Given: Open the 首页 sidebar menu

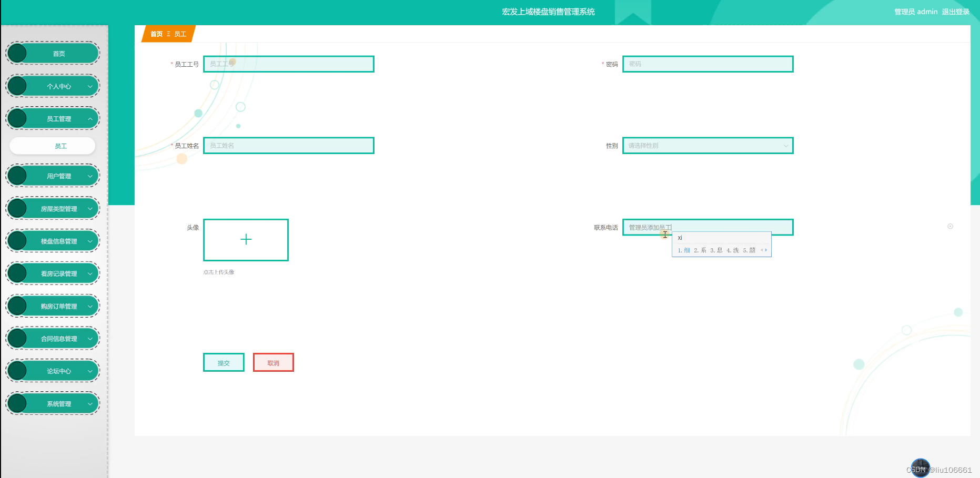Looking at the screenshot, I should pyautogui.click(x=53, y=54).
